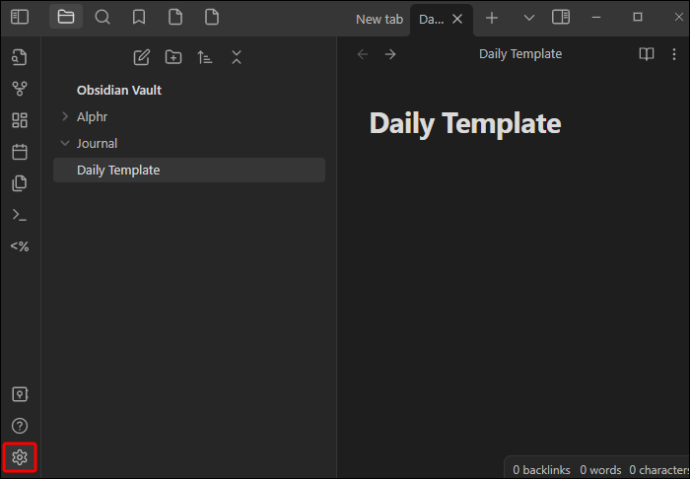Switch to the New tab tab

[x=379, y=19]
